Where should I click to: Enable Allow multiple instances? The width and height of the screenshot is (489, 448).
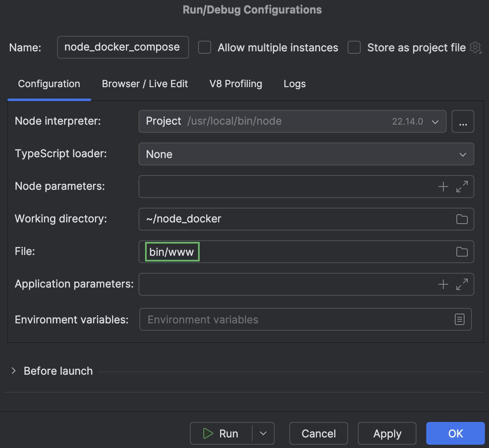[x=204, y=47]
